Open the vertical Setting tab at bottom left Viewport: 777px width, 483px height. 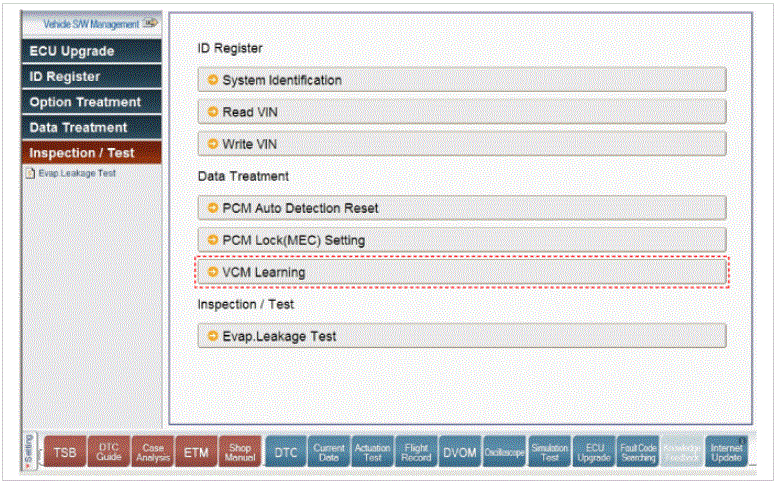coord(29,451)
